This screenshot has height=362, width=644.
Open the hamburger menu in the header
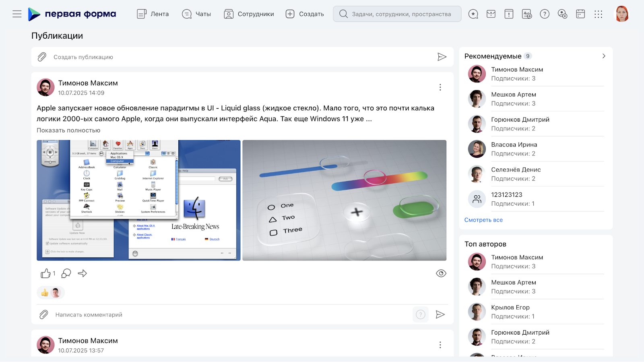pyautogui.click(x=17, y=14)
